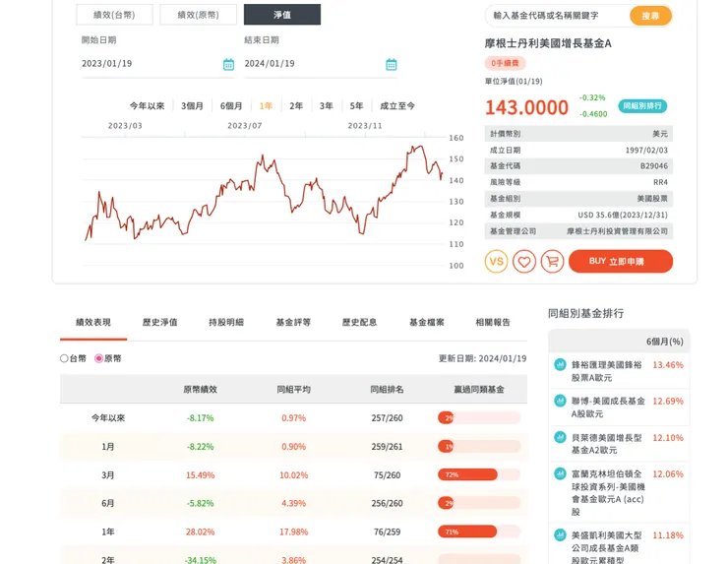Click risk level value RR4
This screenshot has height=564, width=728.
[660, 182]
